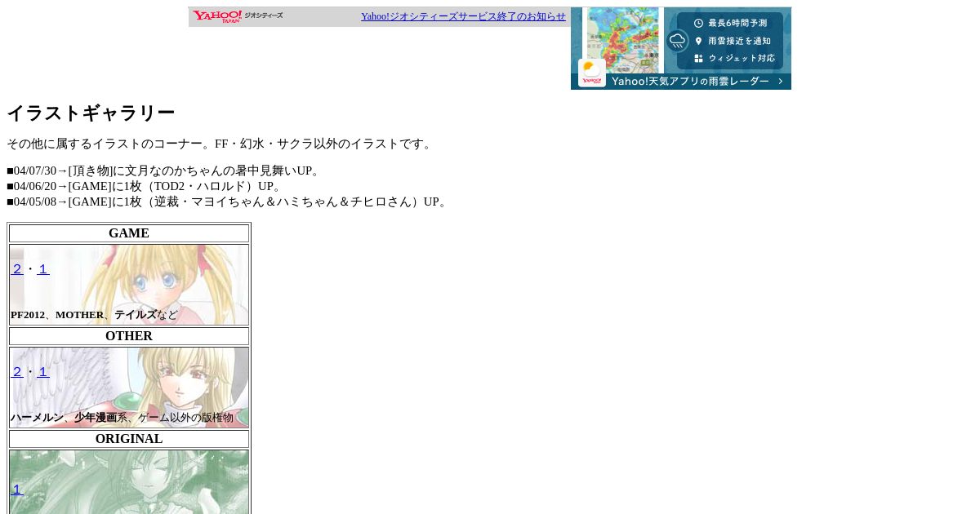The height and width of the screenshot is (514, 980).
Task: Click the arrow at the ad banner's end
Action: (x=781, y=82)
